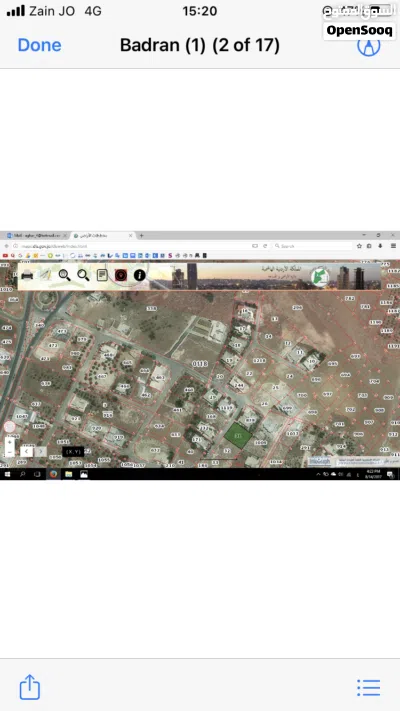Click the parcel label "1218"

(x=259, y=361)
